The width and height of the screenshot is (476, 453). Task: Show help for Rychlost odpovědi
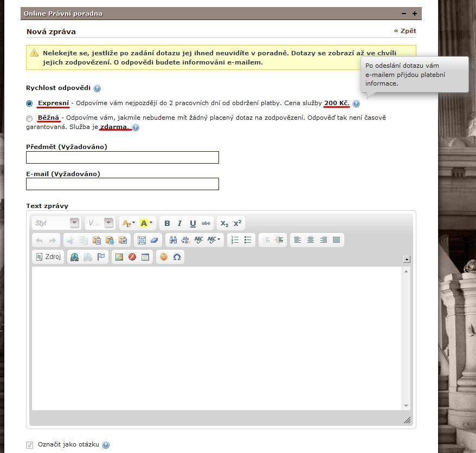pos(97,88)
